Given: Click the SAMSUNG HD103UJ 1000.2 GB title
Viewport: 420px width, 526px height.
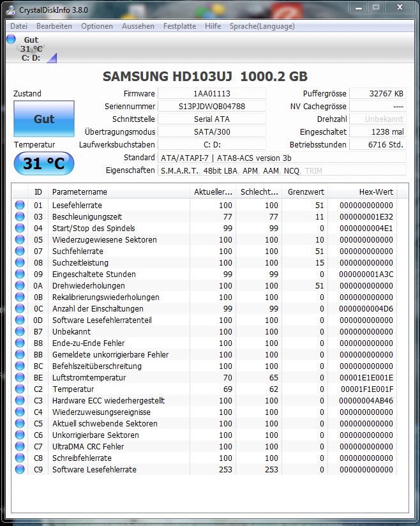Looking at the screenshot, I should point(205,76).
